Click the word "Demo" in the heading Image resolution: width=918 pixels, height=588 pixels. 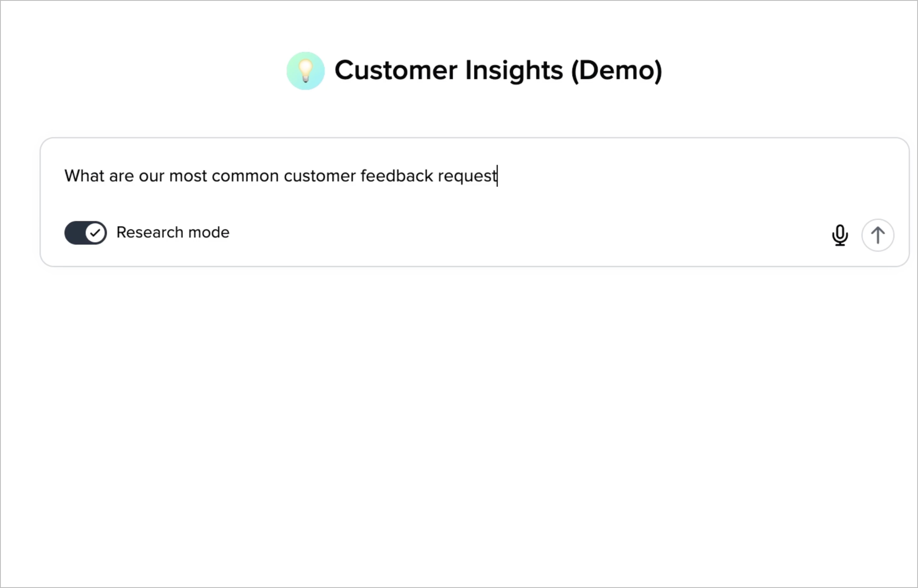tap(617, 70)
